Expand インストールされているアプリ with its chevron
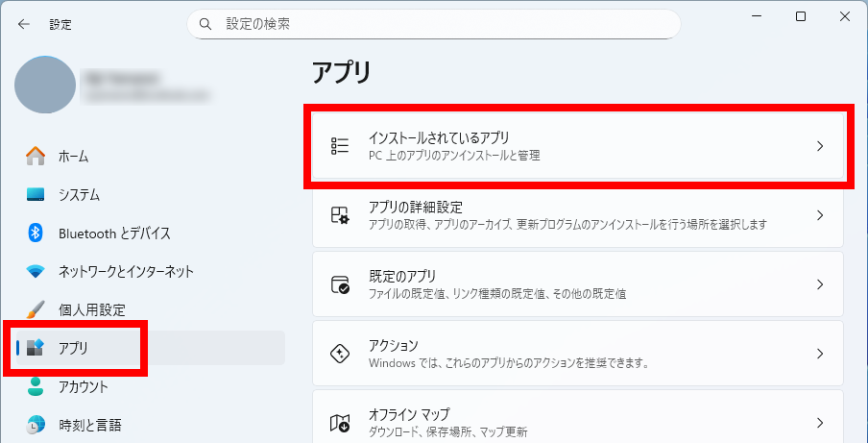The height and width of the screenshot is (443, 868). [819, 146]
